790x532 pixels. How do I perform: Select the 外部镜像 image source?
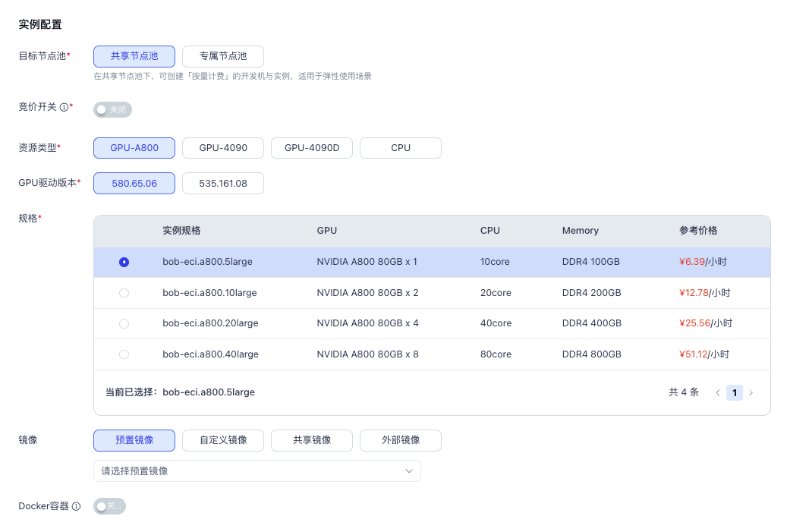[x=400, y=440]
